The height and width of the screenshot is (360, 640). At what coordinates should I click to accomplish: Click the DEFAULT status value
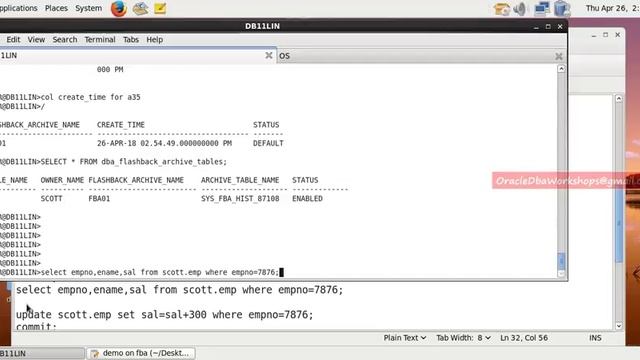click(268, 143)
